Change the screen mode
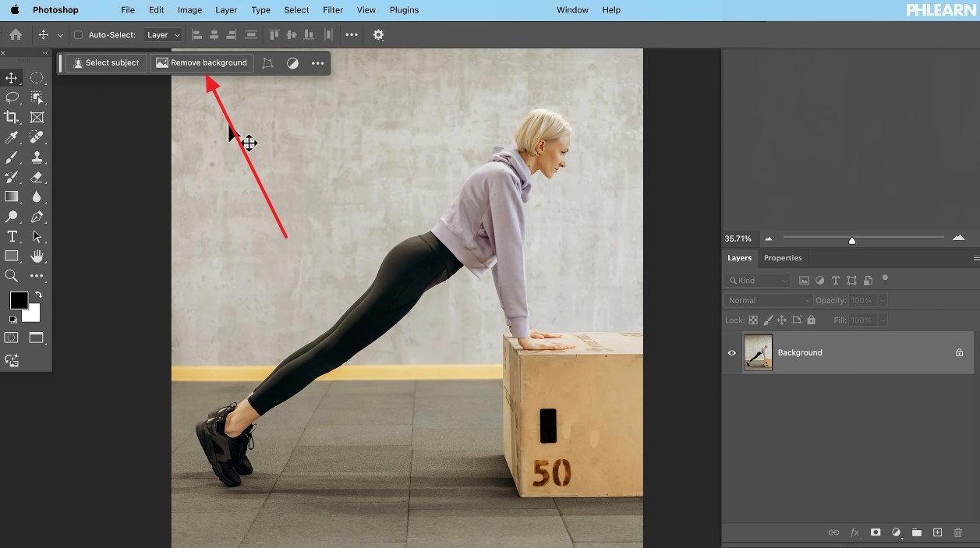The width and height of the screenshot is (980, 548). click(37, 338)
